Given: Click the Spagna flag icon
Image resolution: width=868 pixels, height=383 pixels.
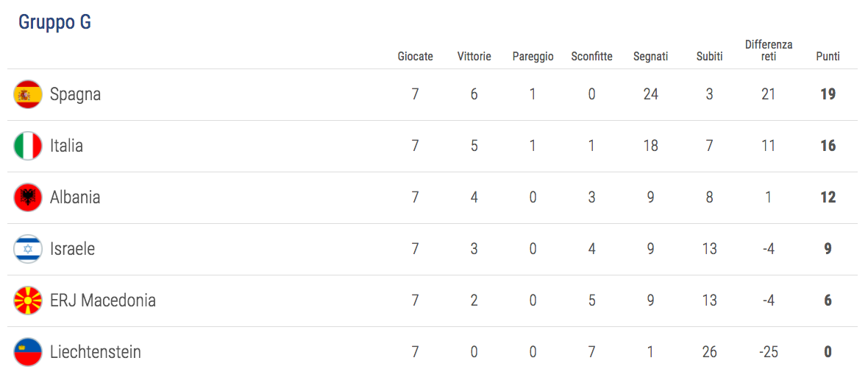Looking at the screenshot, I should click(28, 94).
